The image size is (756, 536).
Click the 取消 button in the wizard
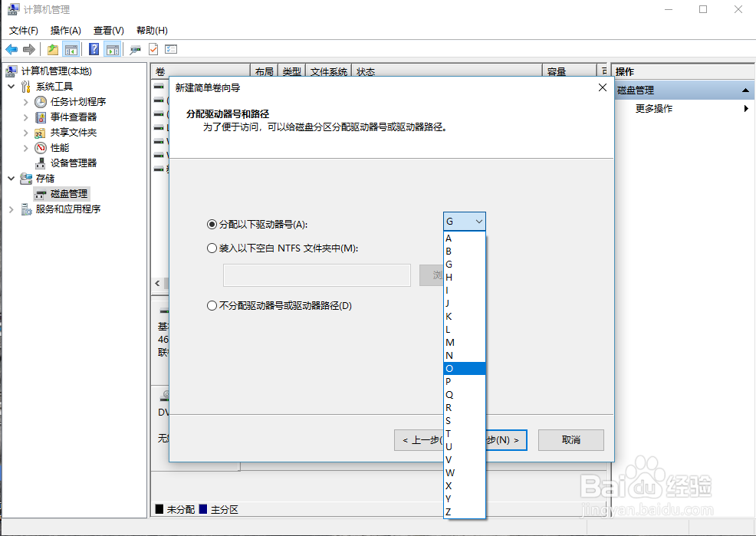click(x=570, y=439)
